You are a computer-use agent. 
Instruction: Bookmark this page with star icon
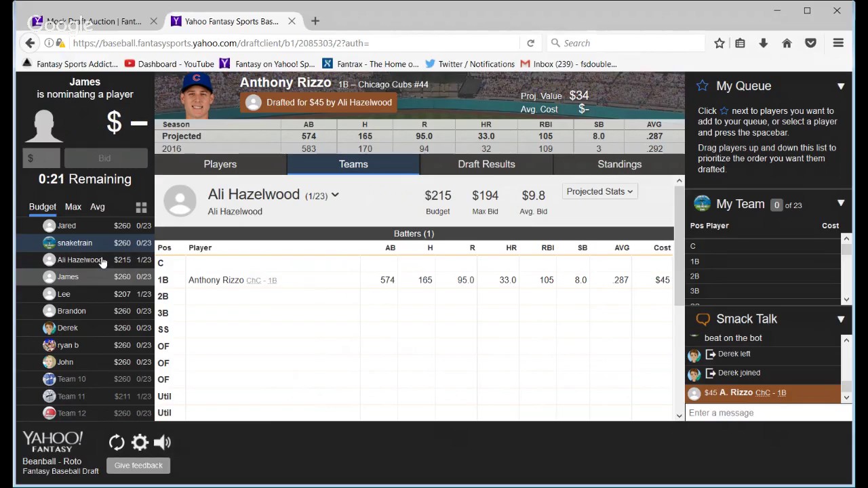coord(719,43)
